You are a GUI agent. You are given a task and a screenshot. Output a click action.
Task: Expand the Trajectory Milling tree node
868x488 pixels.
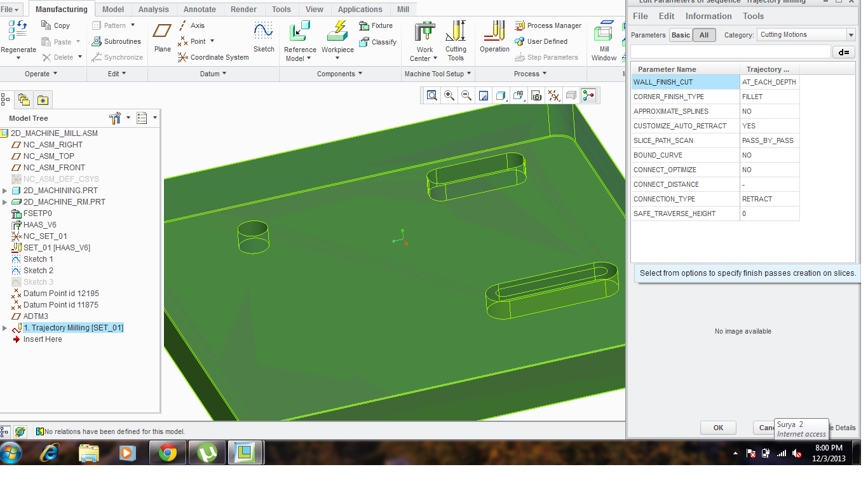(5, 328)
